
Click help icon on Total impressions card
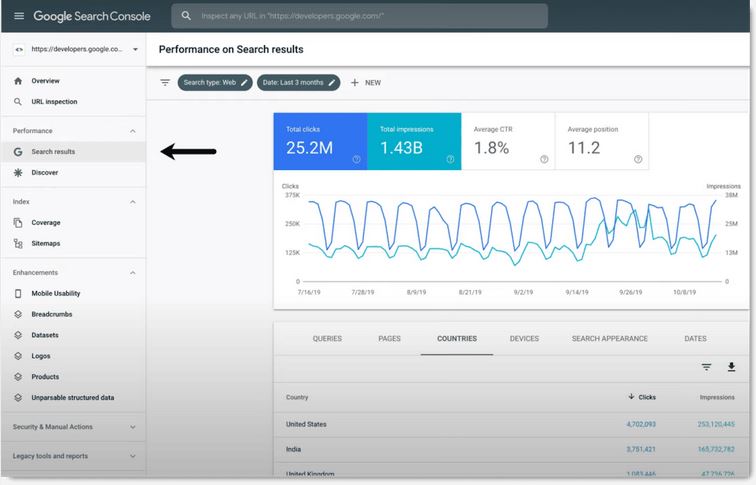point(450,159)
